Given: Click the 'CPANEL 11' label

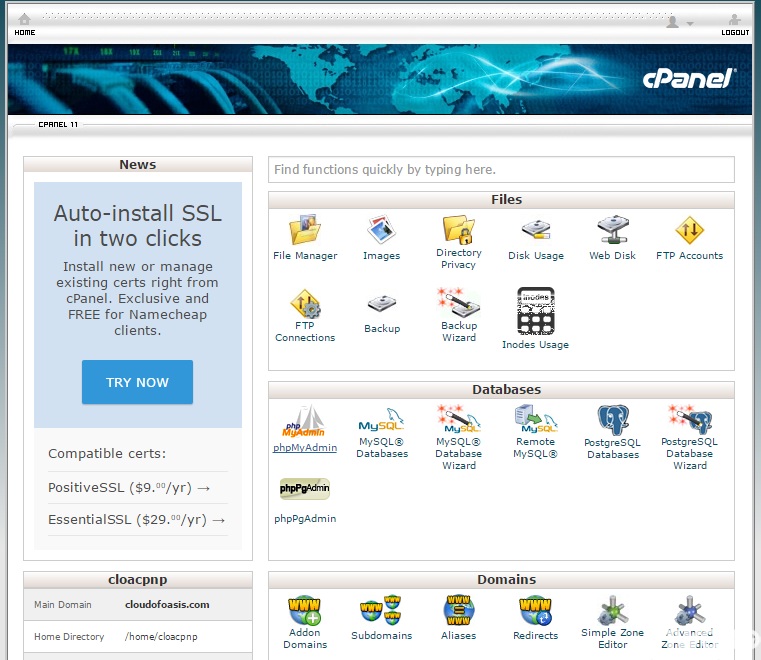Looking at the screenshot, I should pos(58,124).
